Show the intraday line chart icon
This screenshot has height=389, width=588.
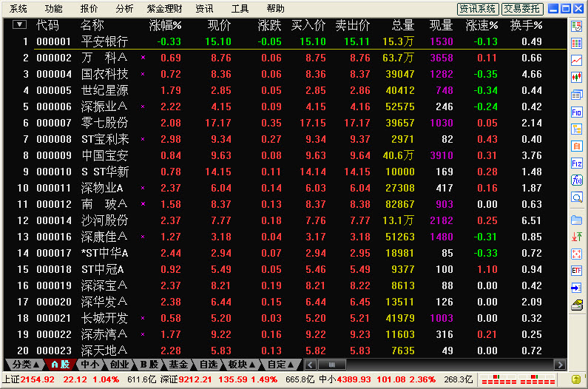click(576, 60)
